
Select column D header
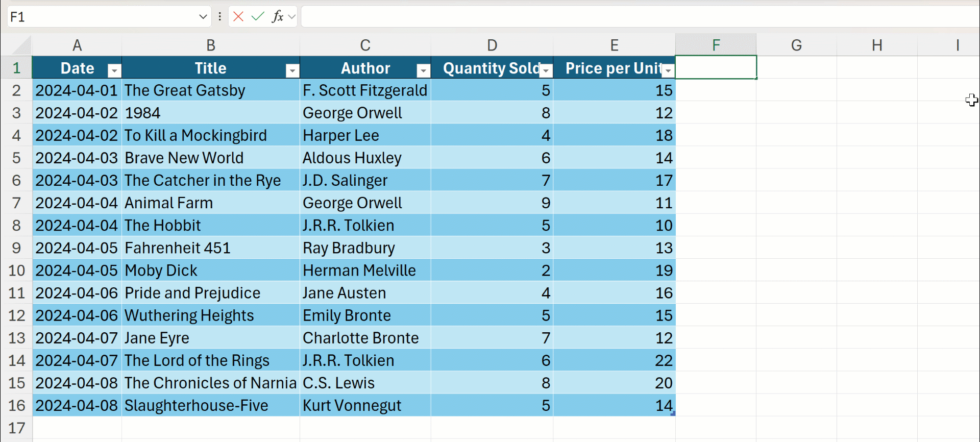[x=492, y=45]
